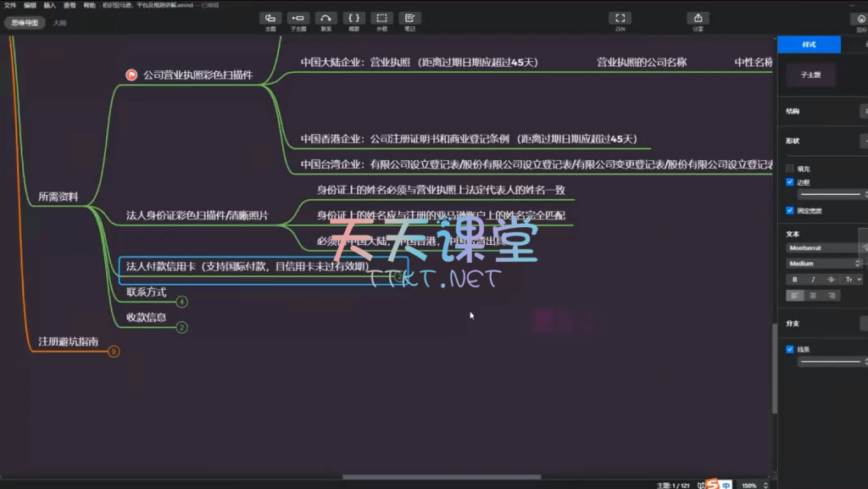Click the 边框 border width slider
The width and height of the screenshot is (868, 489).
pyautogui.click(x=826, y=195)
